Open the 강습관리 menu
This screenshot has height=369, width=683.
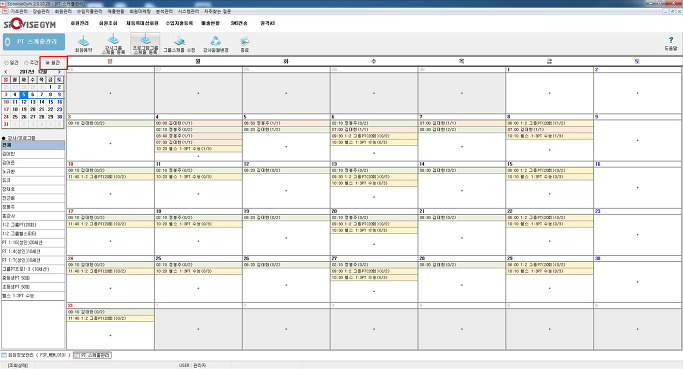41,11
